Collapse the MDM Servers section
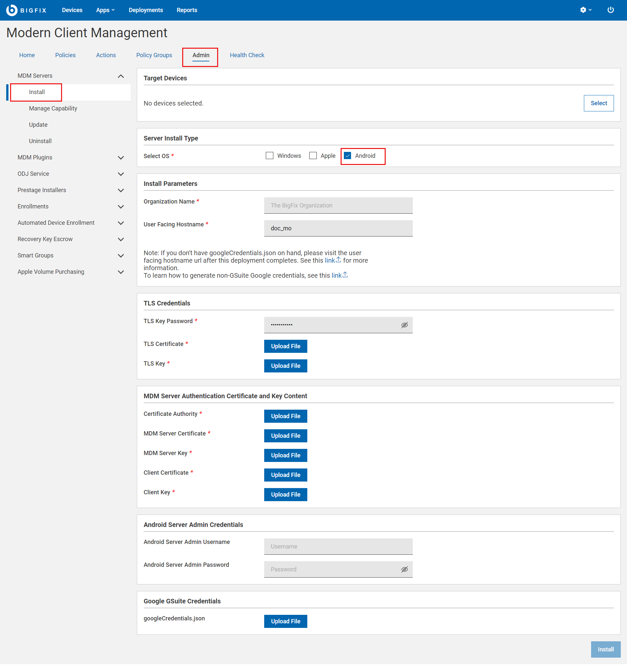Viewport: 627px width, 672px height. coord(121,76)
